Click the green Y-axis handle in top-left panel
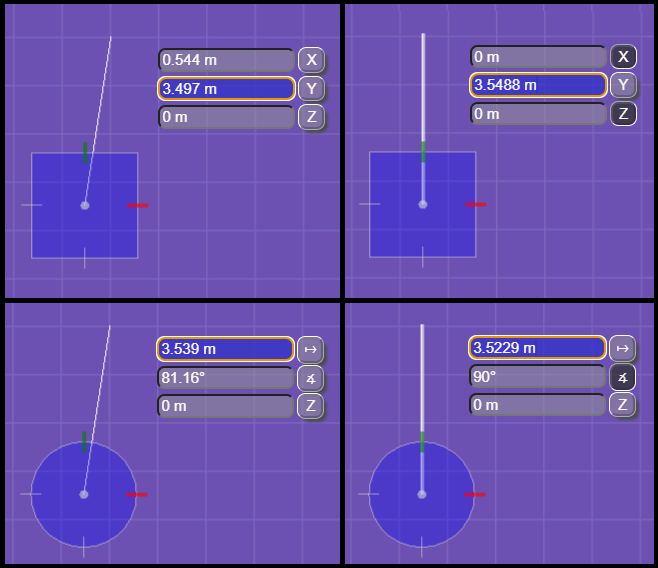658x568 pixels. (x=85, y=153)
